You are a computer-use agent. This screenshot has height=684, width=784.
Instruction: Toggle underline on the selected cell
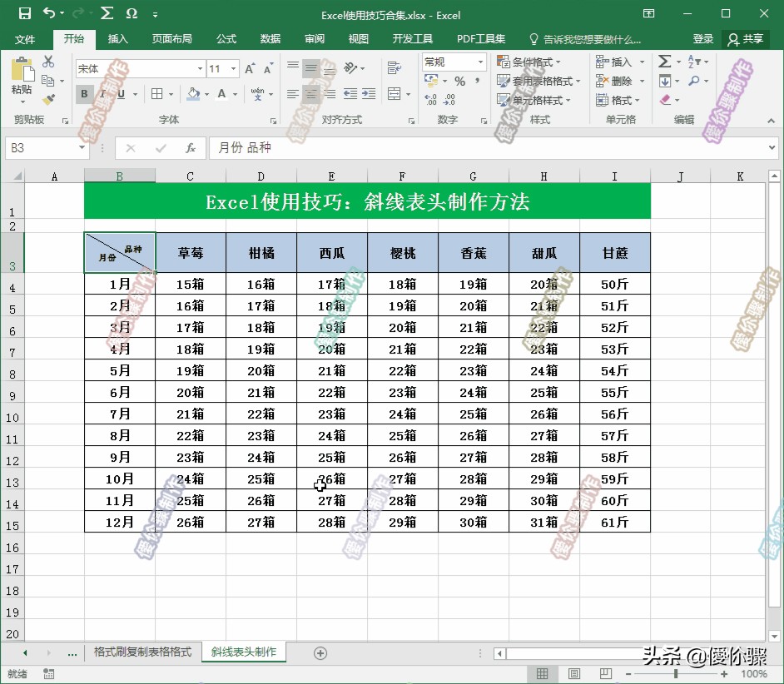(x=120, y=93)
